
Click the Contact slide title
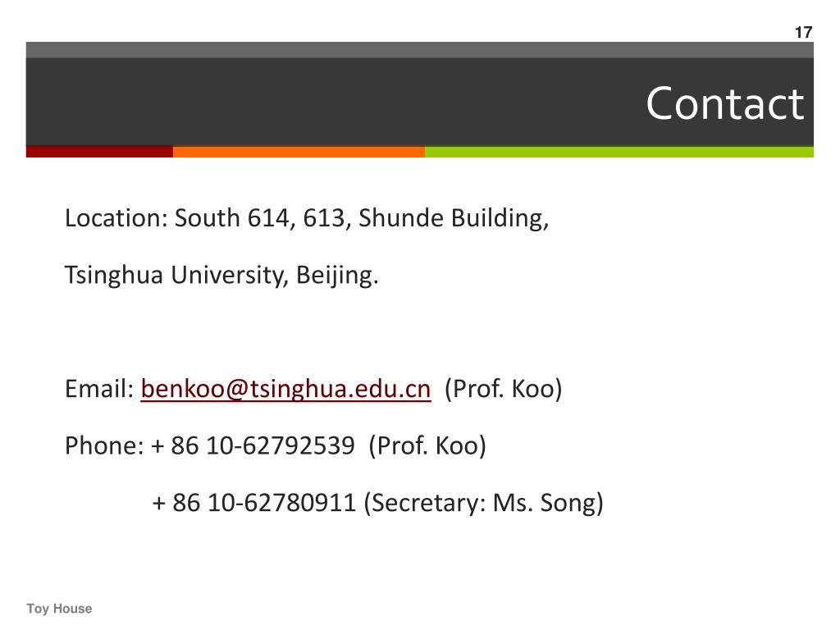725,103
